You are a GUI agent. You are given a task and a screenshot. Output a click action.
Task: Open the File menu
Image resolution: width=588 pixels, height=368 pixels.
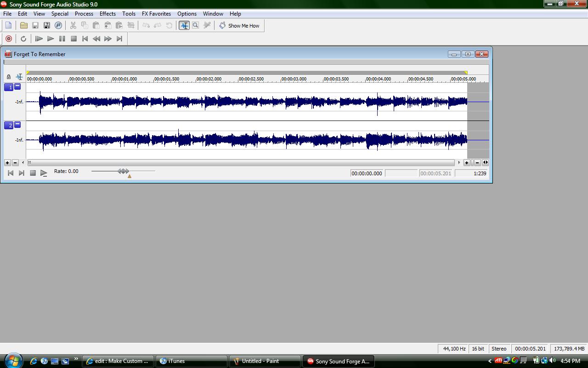[x=7, y=14]
